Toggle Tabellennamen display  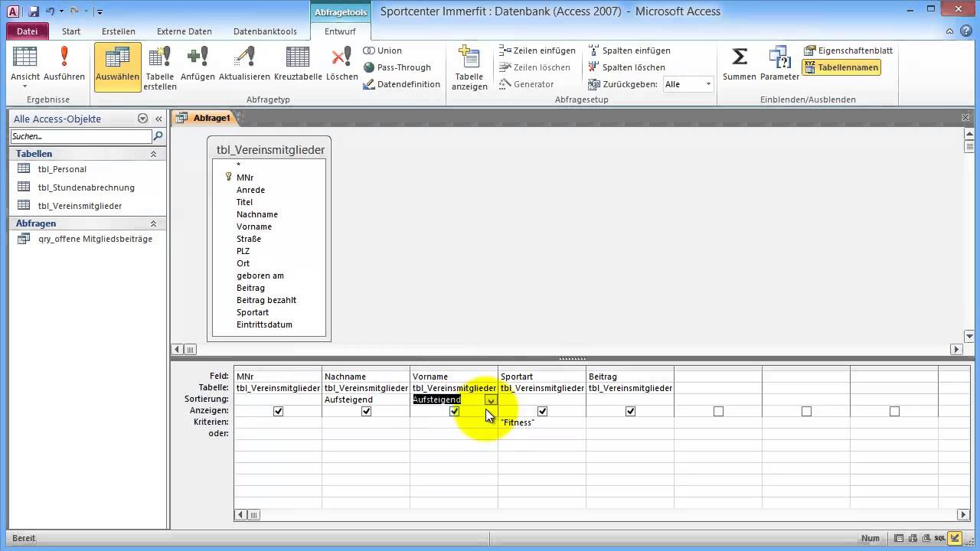point(841,67)
